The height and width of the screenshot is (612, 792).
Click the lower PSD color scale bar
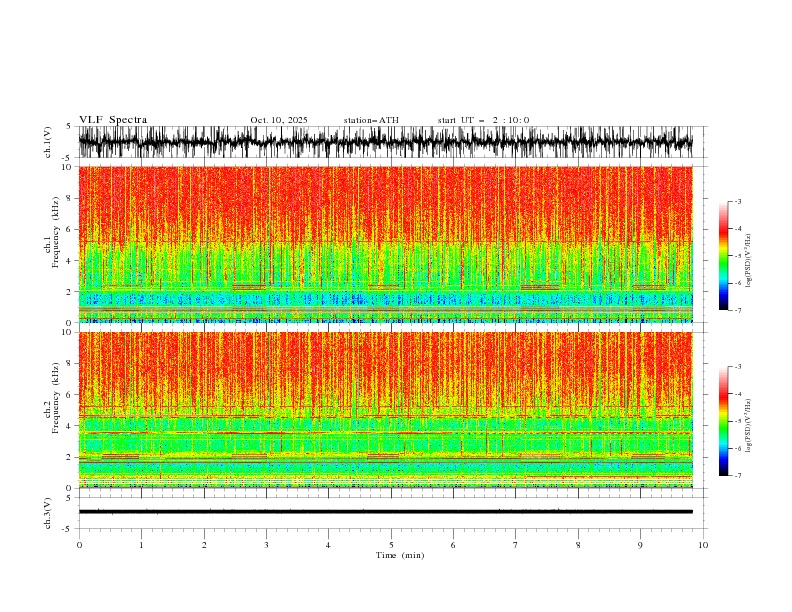coord(723,421)
